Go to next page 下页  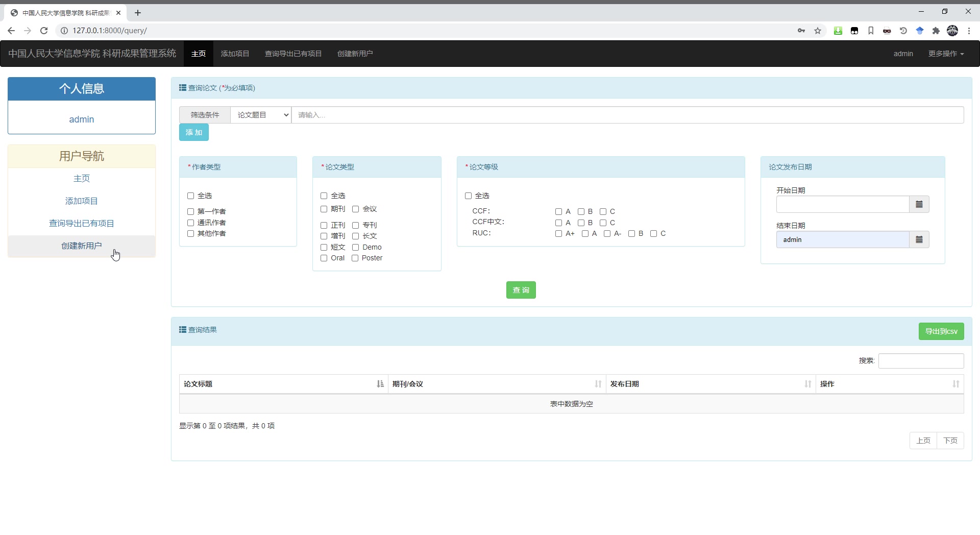pos(950,441)
